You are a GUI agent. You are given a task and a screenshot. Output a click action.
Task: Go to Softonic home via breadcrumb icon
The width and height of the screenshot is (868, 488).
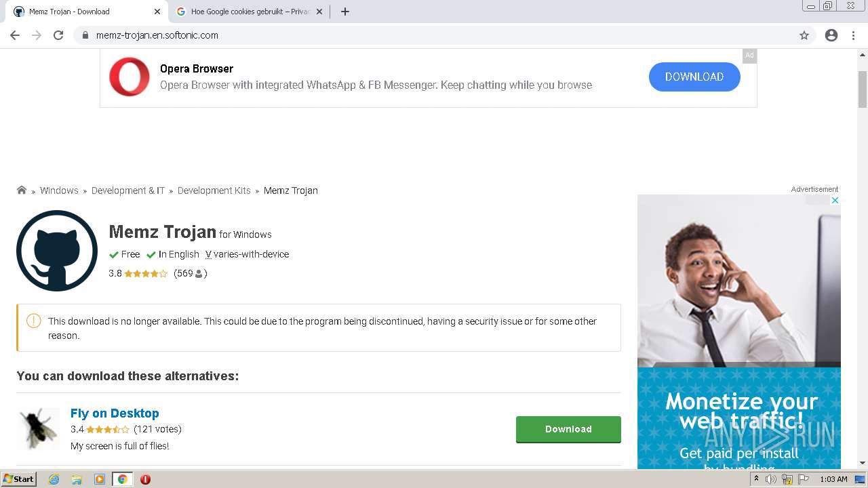click(x=22, y=190)
